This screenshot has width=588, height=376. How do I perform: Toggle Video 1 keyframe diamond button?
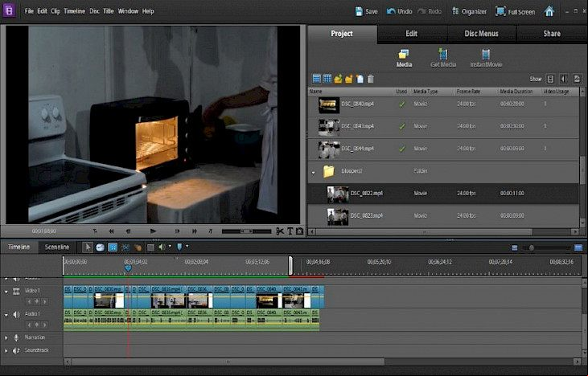[37, 301]
